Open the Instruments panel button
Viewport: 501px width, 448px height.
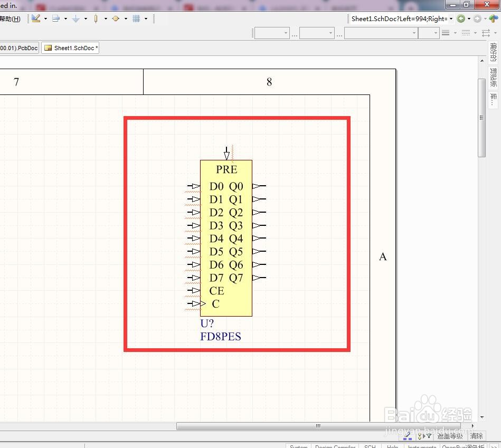coord(422,446)
